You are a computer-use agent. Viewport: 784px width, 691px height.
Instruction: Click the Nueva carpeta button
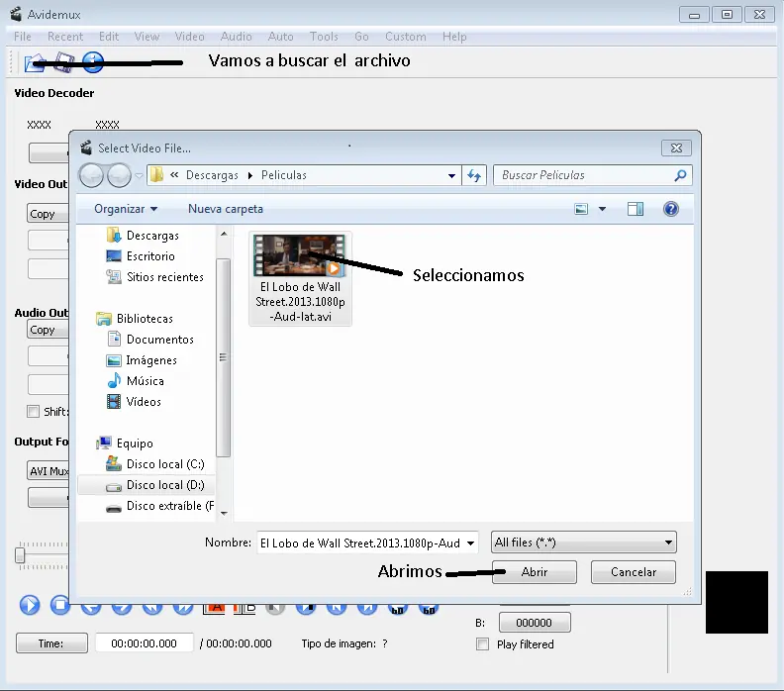226,209
